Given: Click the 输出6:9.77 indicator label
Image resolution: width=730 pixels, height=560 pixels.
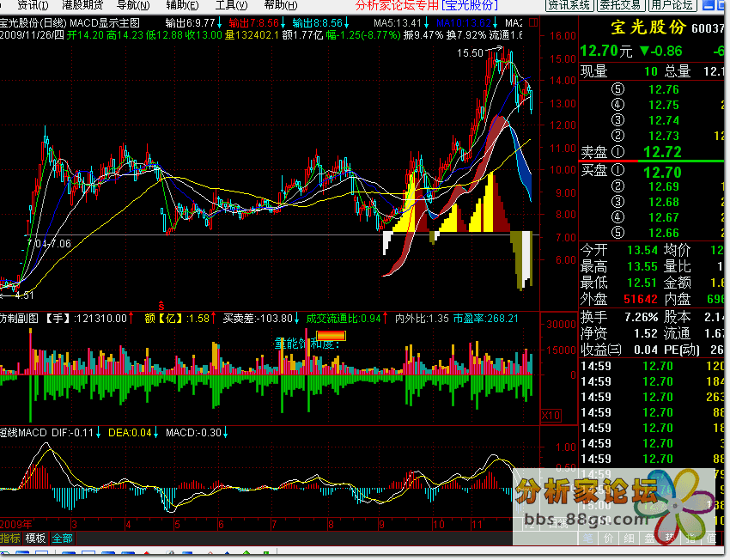Looking at the screenshot, I should [190, 23].
